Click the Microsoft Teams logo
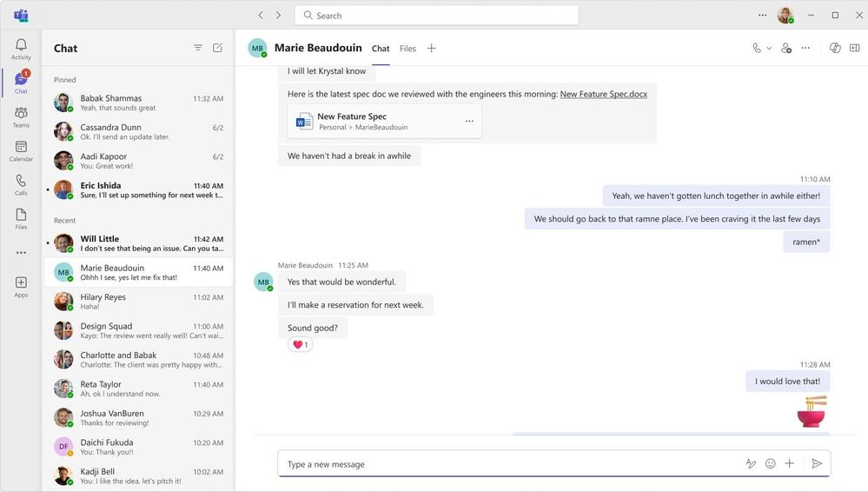Viewport: 868px width, 492px height. click(21, 16)
